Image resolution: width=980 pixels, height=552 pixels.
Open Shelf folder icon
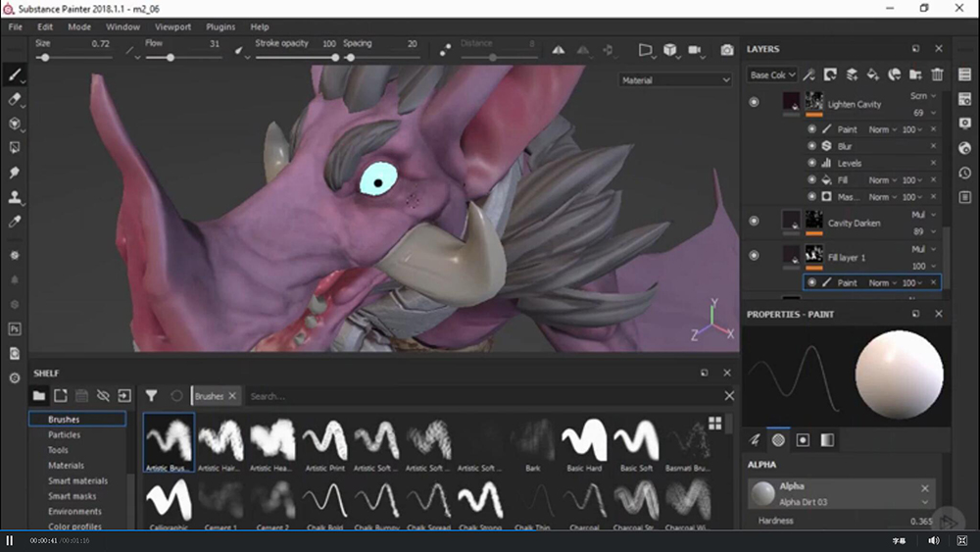tap(39, 396)
